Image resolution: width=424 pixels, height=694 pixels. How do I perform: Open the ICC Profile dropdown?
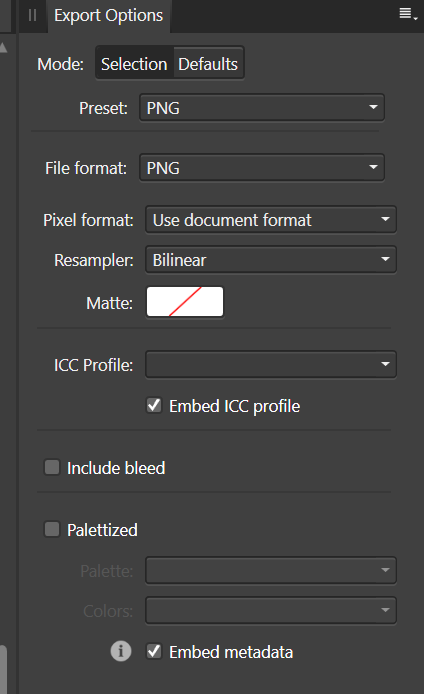click(271, 365)
